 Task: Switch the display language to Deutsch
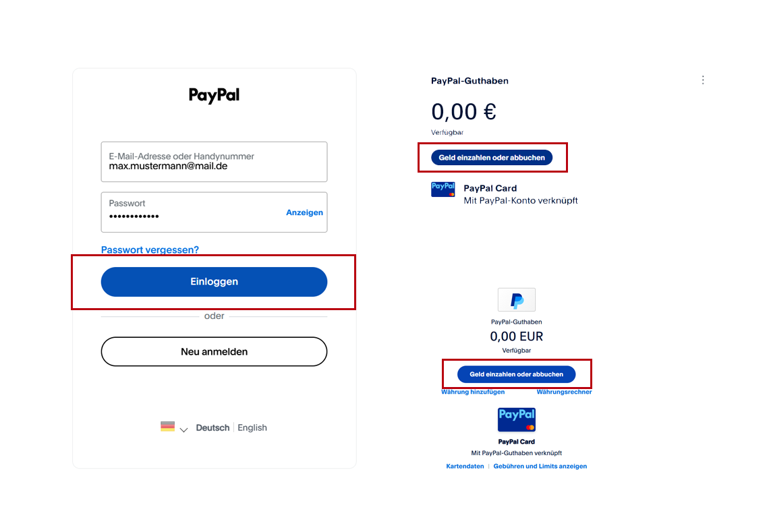coord(212,427)
